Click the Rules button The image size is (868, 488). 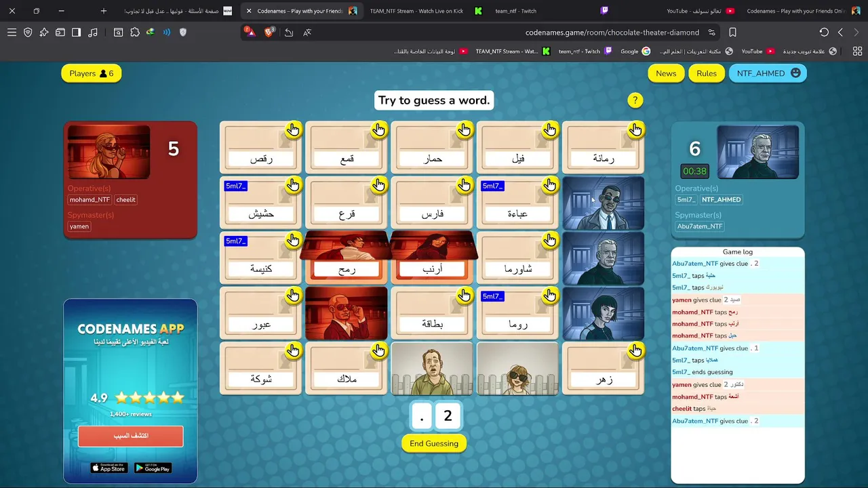click(707, 73)
